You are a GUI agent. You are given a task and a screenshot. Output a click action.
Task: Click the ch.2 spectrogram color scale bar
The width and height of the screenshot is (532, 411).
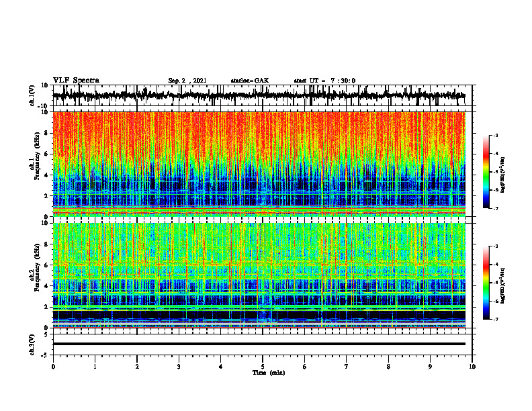click(x=486, y=283)
